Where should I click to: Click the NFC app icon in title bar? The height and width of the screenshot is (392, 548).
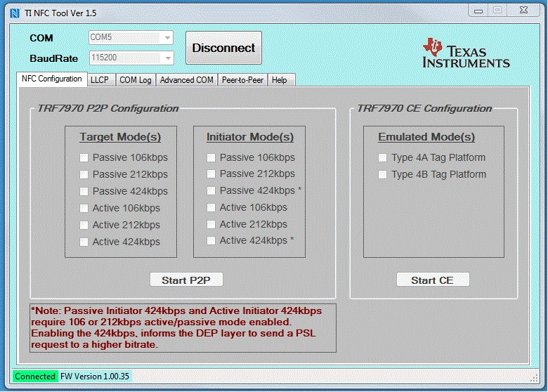click(x=15, y=13)
